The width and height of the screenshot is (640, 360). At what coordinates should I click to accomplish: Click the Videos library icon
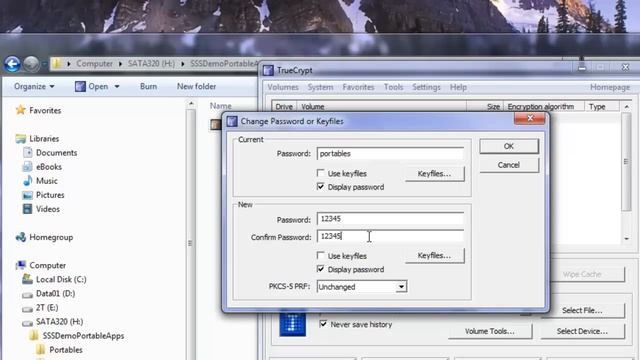tap(27, 209)
